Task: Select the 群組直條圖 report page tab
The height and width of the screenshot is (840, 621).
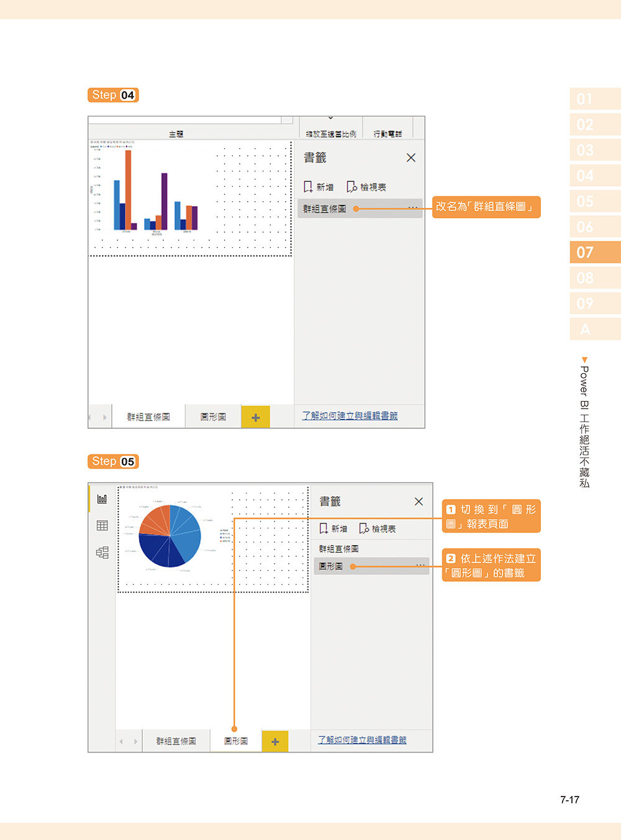Action: (147, 416)
